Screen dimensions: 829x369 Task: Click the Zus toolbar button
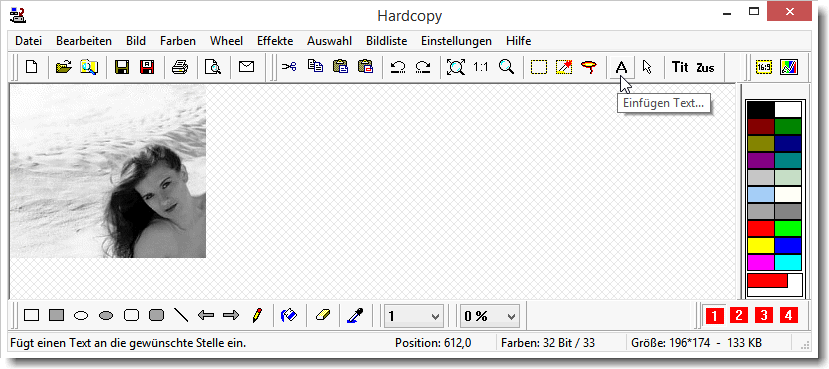pos(705,68)
